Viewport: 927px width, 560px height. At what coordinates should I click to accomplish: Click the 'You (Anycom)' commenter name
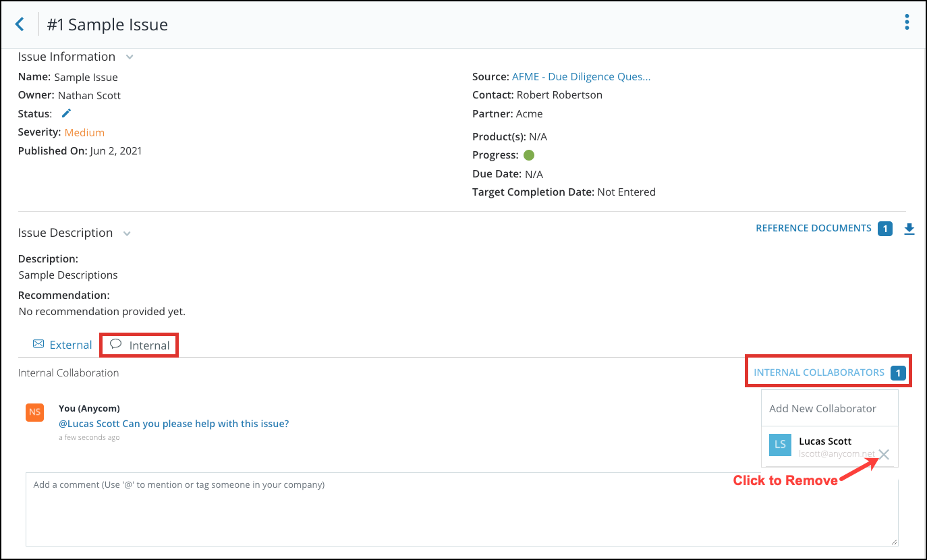[89, 408]
